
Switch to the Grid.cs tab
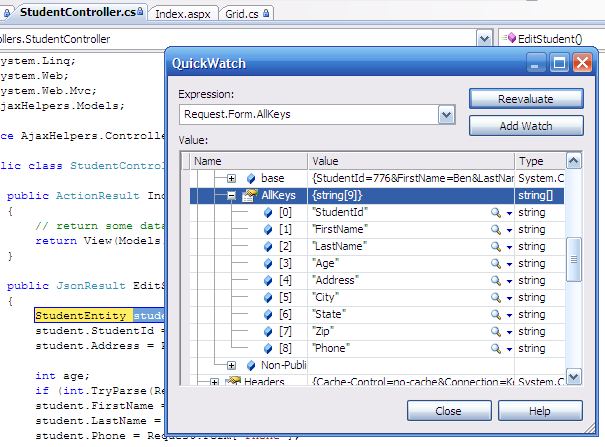click(x=247, y=13)
